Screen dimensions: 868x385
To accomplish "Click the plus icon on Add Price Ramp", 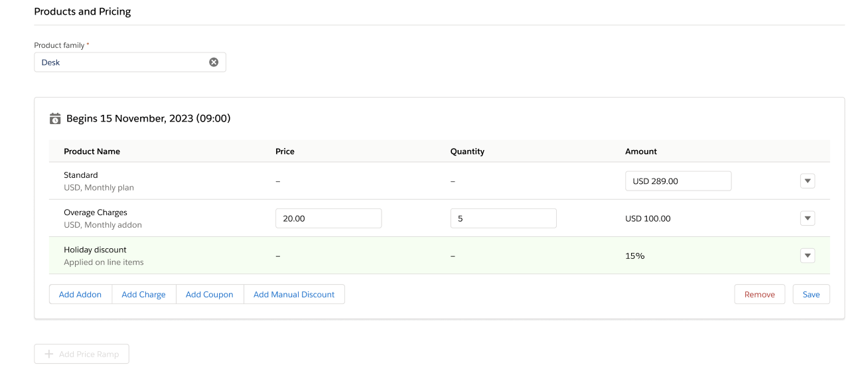I will pyautogui.click(x=49, y=354).
